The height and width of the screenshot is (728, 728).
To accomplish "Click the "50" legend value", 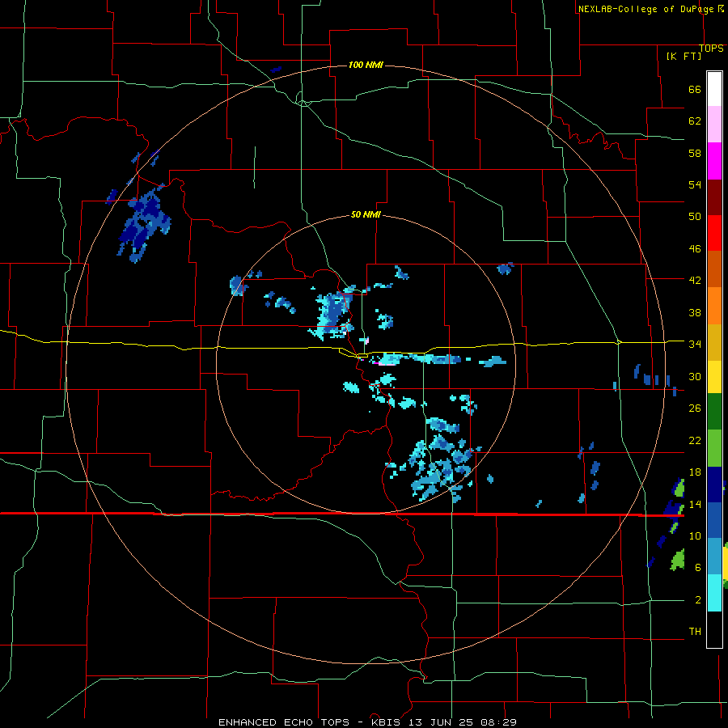I will pyautogui.click(x=695, y=217).
